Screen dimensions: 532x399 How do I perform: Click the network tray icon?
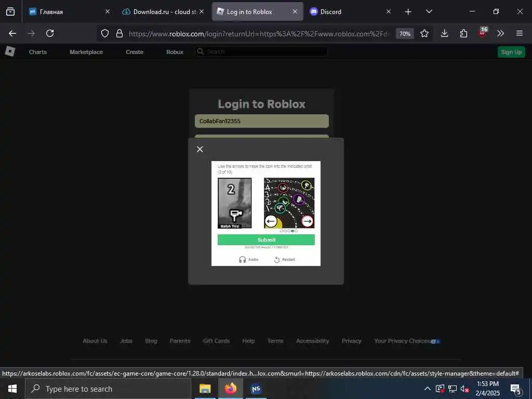click(x=453, y=389)
